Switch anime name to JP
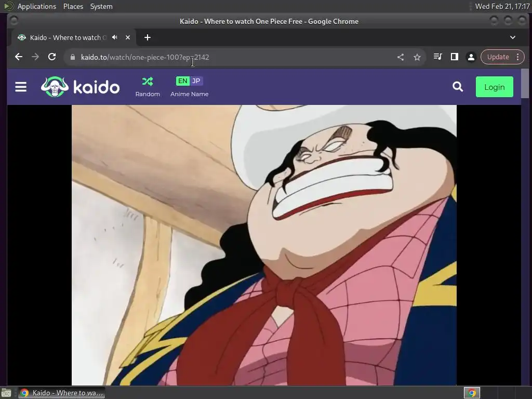 [196, 81]
